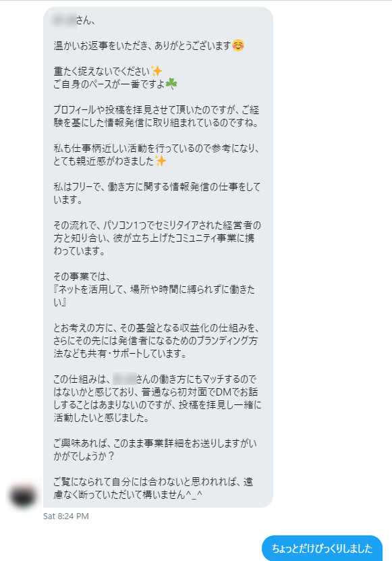
Task: Click the sparkles emoji after 重たく捉えないでください
Action: click(157, 71)
